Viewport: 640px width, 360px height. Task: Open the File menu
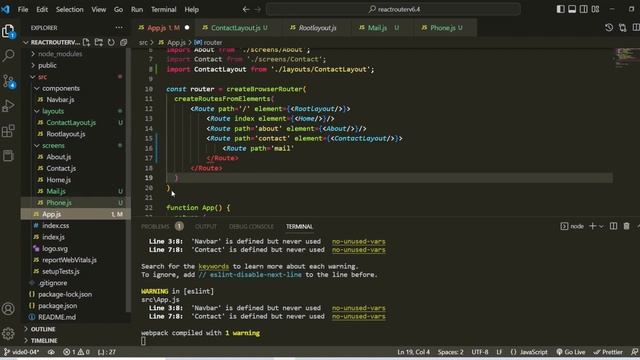click(23, 9)
